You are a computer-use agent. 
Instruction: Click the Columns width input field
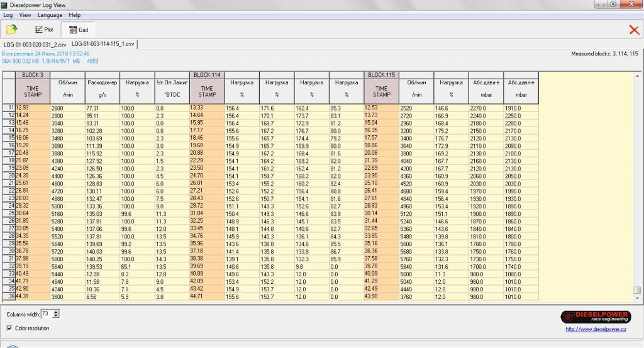click(x=47, y=313)
